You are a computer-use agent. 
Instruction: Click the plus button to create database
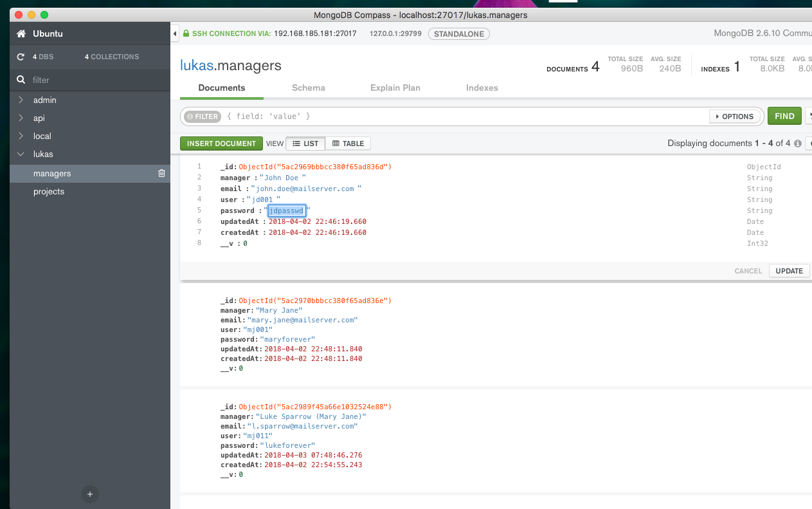(90, 494)
